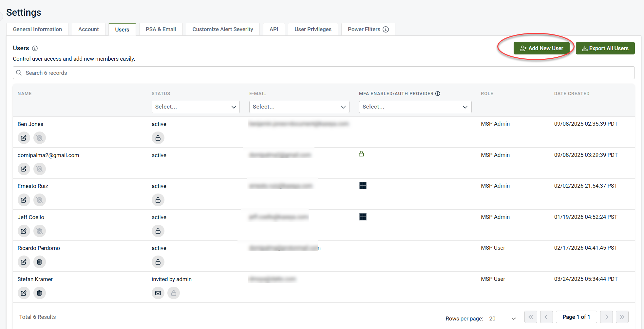
Task: Change the rows per page selector
Action: pos(502,319)
